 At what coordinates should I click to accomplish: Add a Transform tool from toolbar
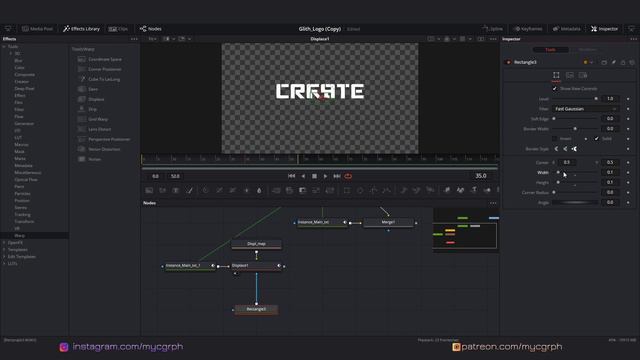pos(330,190)
